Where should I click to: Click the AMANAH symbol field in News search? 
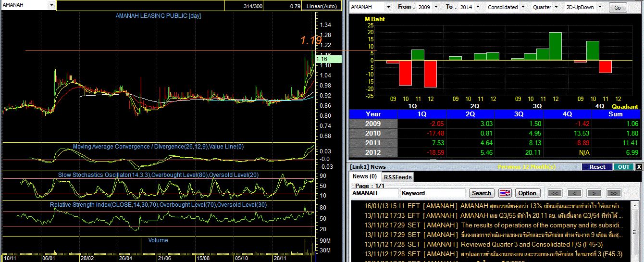[374, 193]
